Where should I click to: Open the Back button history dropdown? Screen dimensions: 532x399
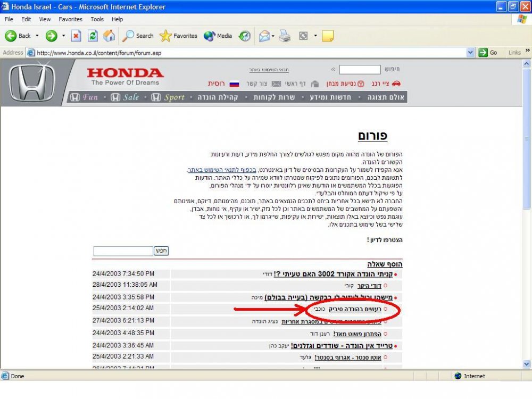(x=37, y=36)
